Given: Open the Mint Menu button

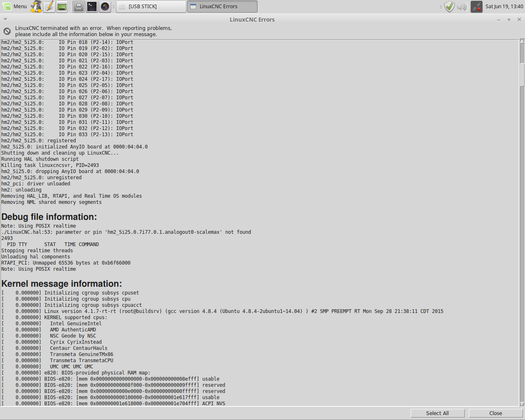Looking at the screenshot, I should (x=15, y=6).
